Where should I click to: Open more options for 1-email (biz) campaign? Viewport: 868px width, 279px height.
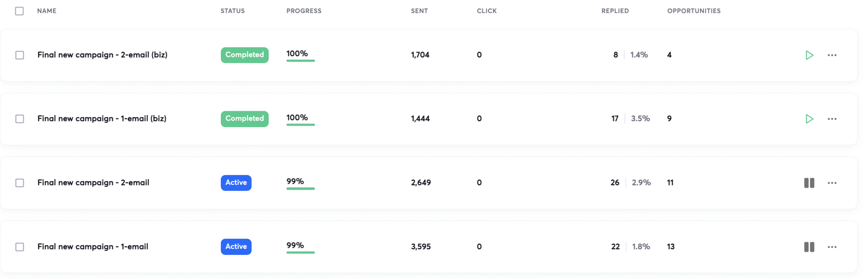[x=832, y=119]
